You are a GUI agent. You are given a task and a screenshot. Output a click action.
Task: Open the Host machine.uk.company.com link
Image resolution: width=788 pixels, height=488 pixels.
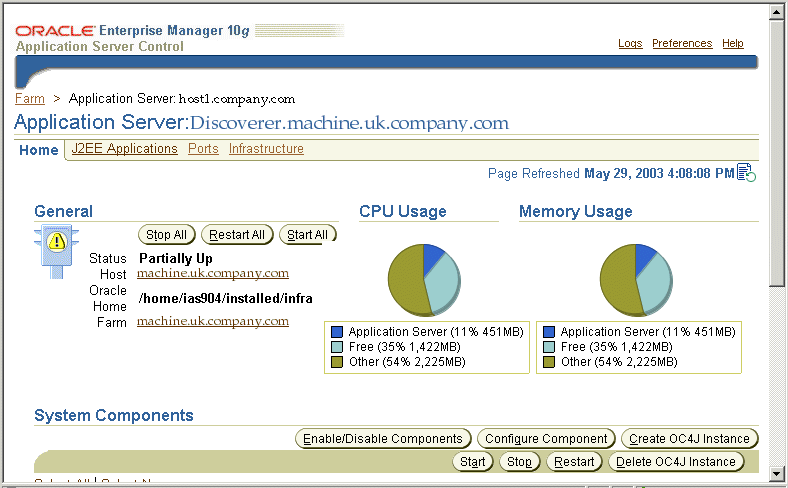point(213,273)
